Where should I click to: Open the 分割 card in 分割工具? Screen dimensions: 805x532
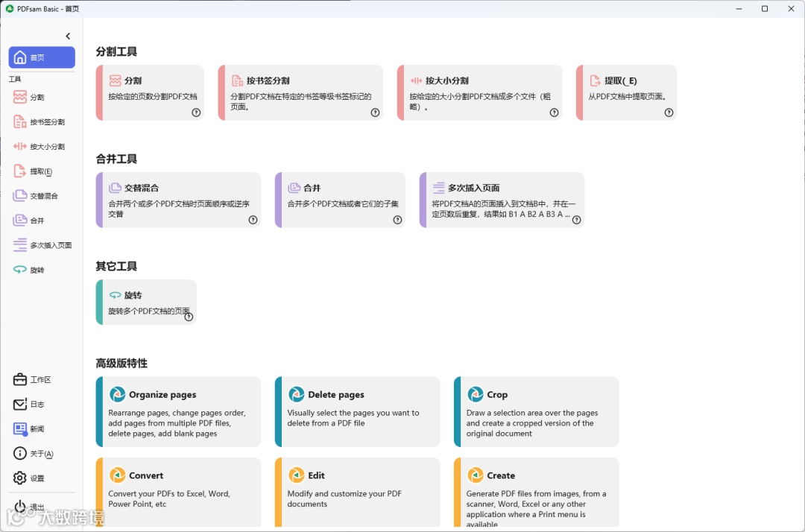point(150,93)
